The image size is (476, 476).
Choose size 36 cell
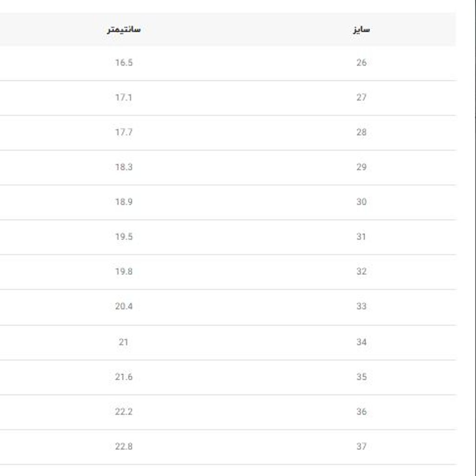pyautogui.click(x=361, y=412)
